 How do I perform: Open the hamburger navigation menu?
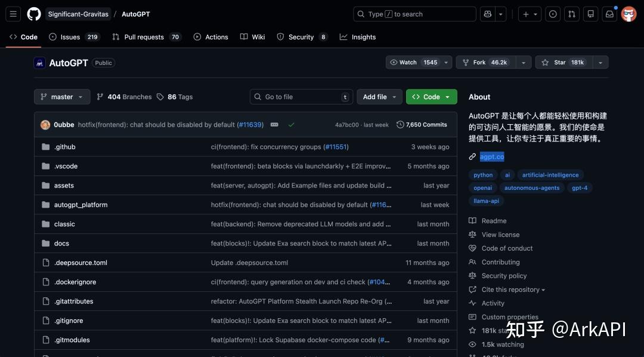click(x=13, y=14)
